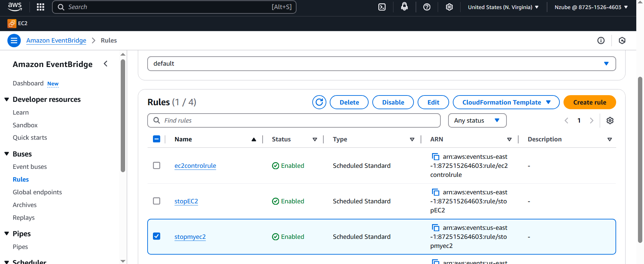Open ARN column sort arrow
Screen dimensions: 644x264
pyautogui.click(x=509, y=139)
